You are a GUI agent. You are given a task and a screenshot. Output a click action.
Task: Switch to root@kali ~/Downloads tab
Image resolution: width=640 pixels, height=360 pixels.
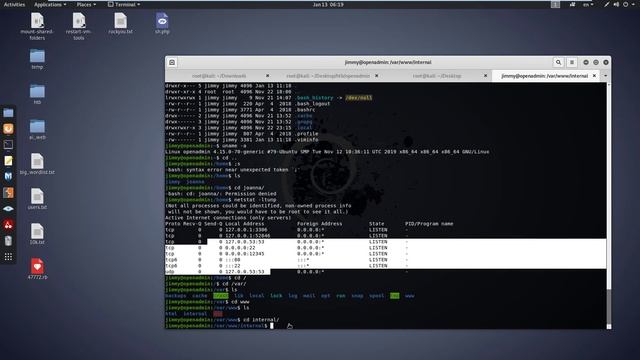click(219, 76)
